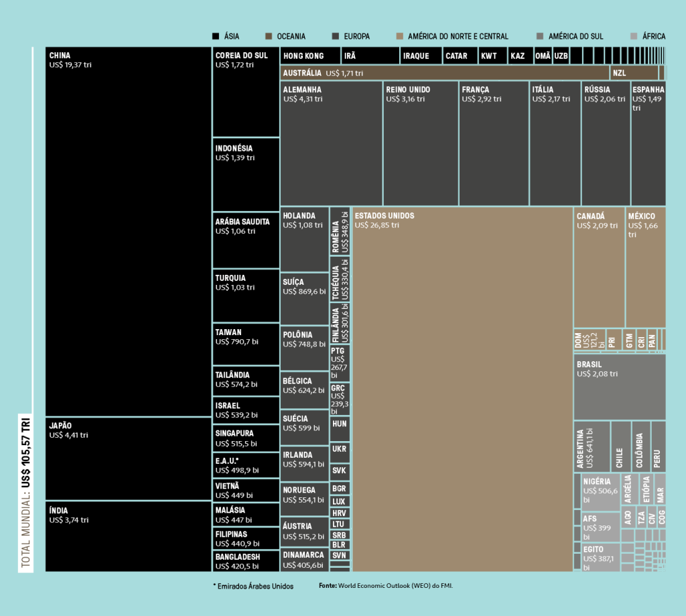Select the Irã block
This screenshot has height=616, width=686.
pyautogui.click(x=370, y=56)
